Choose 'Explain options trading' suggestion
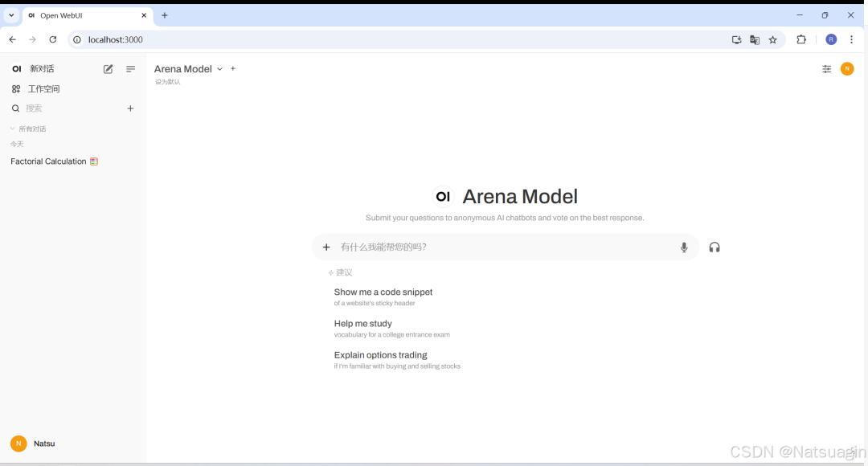 (397, 360)
